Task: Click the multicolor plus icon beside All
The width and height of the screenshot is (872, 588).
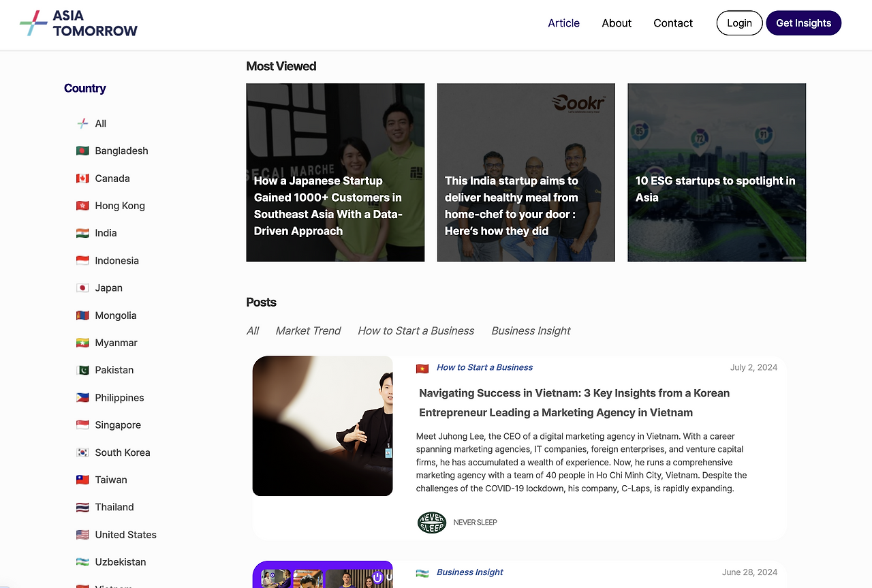Action: 82,123
